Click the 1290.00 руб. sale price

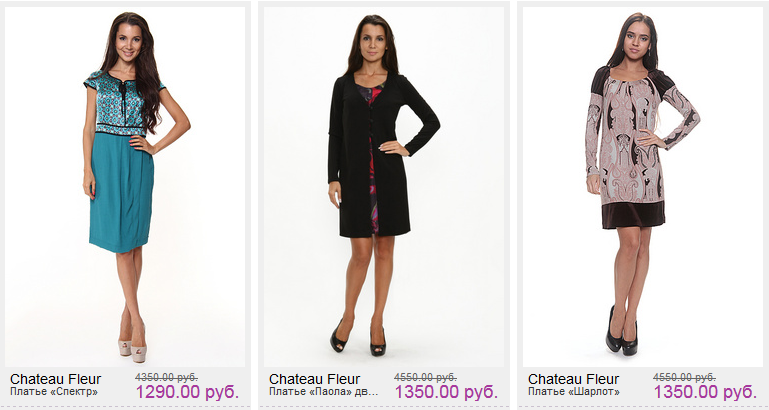[x=187, y=392]
